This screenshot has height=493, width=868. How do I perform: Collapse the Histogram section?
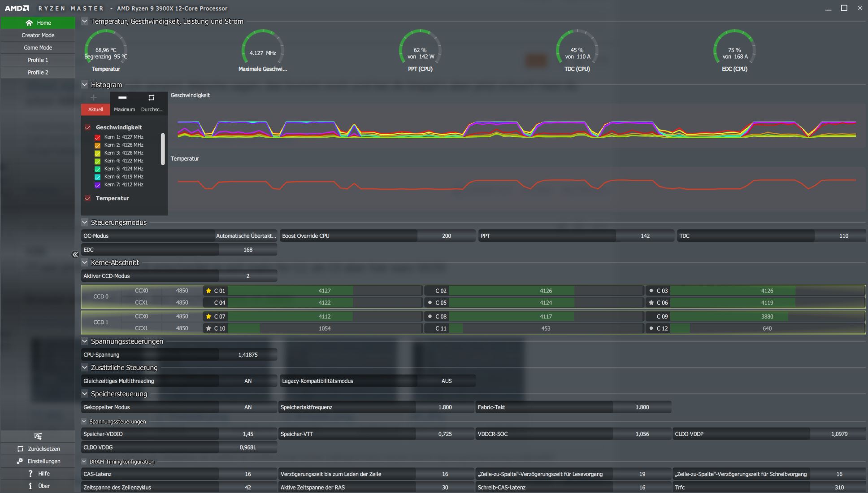[x=85, y=84]
